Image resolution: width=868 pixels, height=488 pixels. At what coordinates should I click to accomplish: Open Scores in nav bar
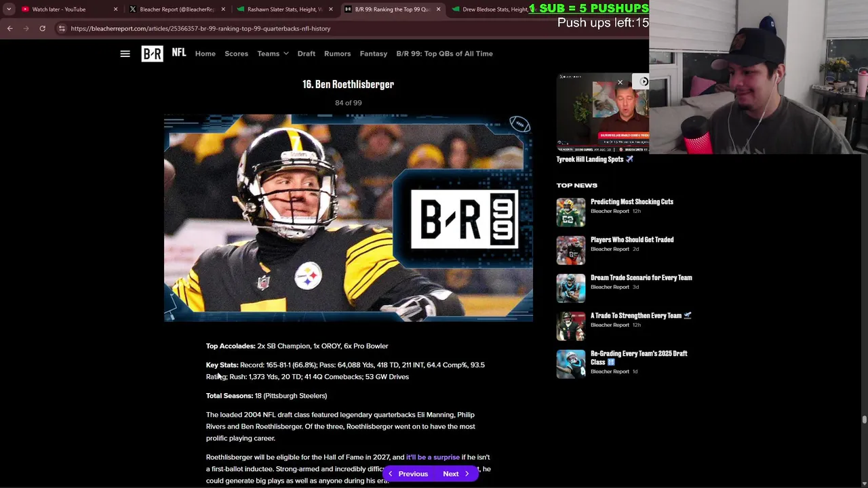coord(237,54)
